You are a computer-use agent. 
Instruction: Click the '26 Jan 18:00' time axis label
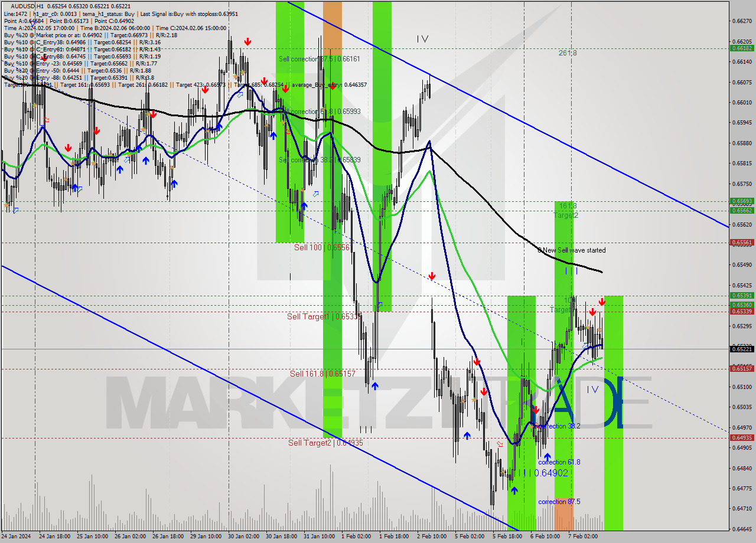pos(169,537)
